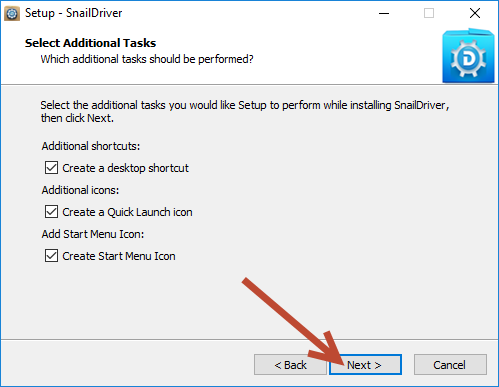Click the "Additional icons:" group label
Screen dimensions: 499x387
80,190
